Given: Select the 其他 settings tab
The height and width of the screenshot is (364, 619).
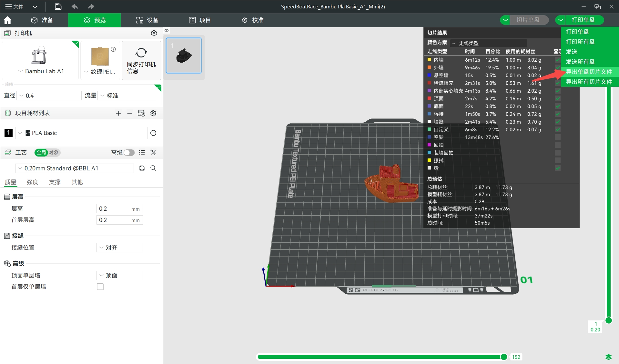Looking at the screenshot, I should pos(77,182).
